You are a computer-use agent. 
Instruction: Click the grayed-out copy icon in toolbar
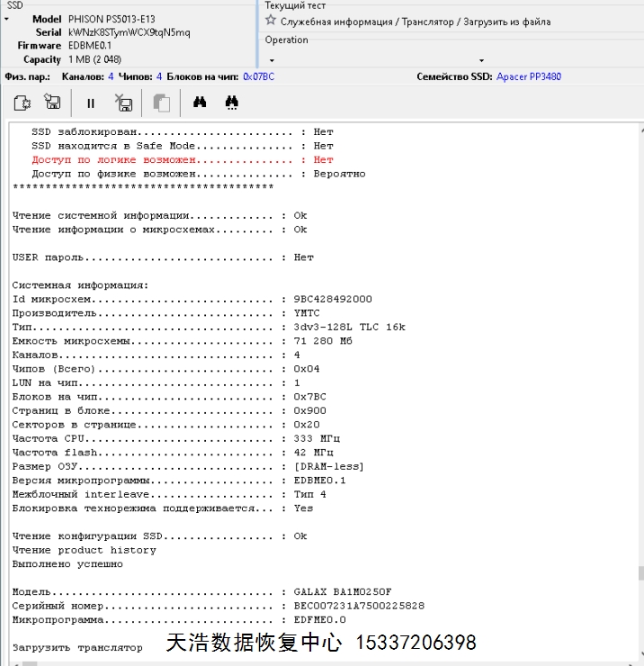click(x=162, y=103)
